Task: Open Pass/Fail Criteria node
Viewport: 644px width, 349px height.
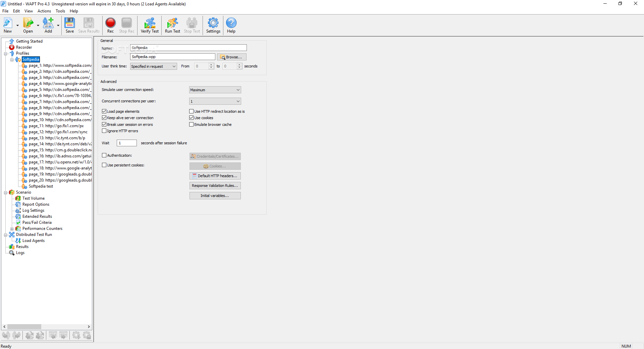Action: [37, 222]
